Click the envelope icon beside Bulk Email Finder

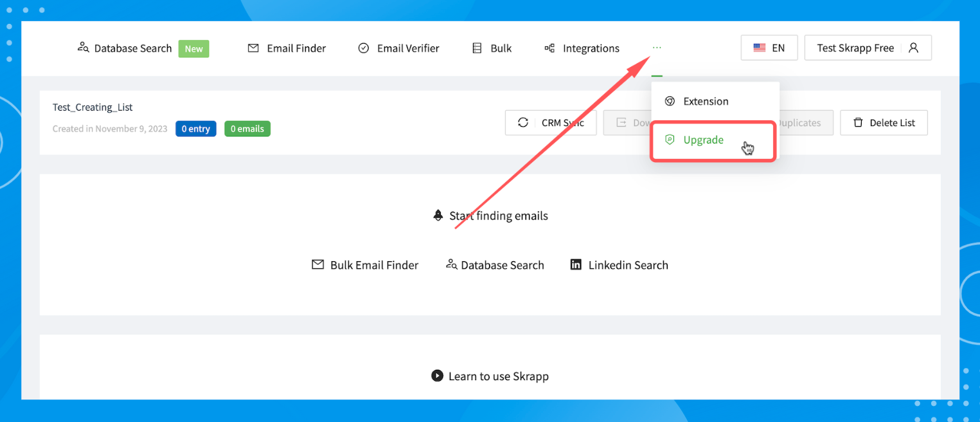(317, 264)
